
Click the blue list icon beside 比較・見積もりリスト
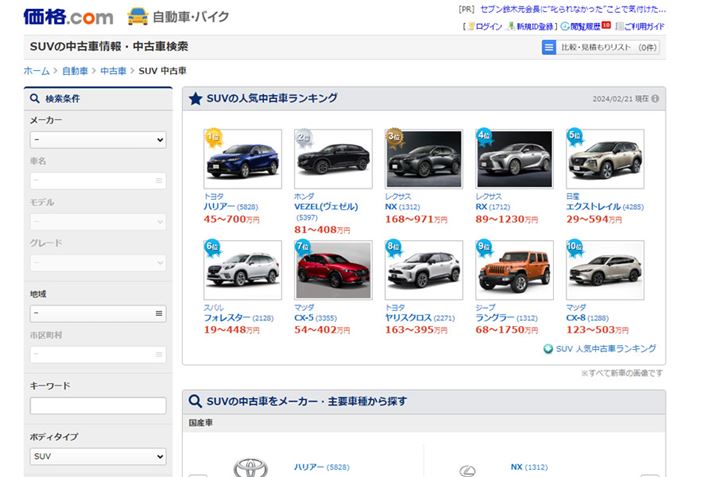(549, 47)
